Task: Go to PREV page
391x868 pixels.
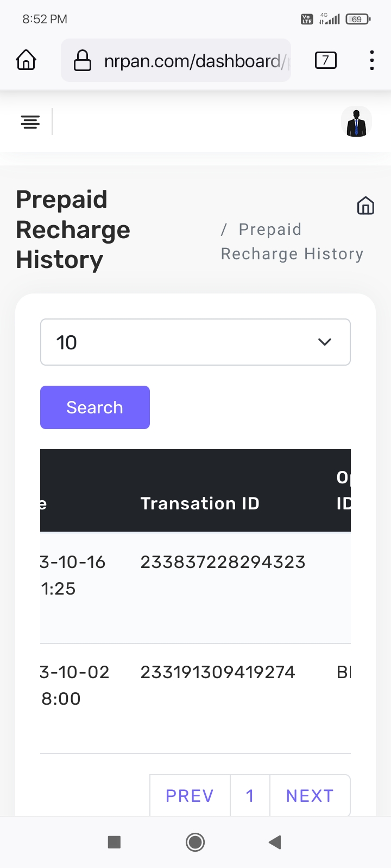Action: pyautogui.click(x=190, y=795)
